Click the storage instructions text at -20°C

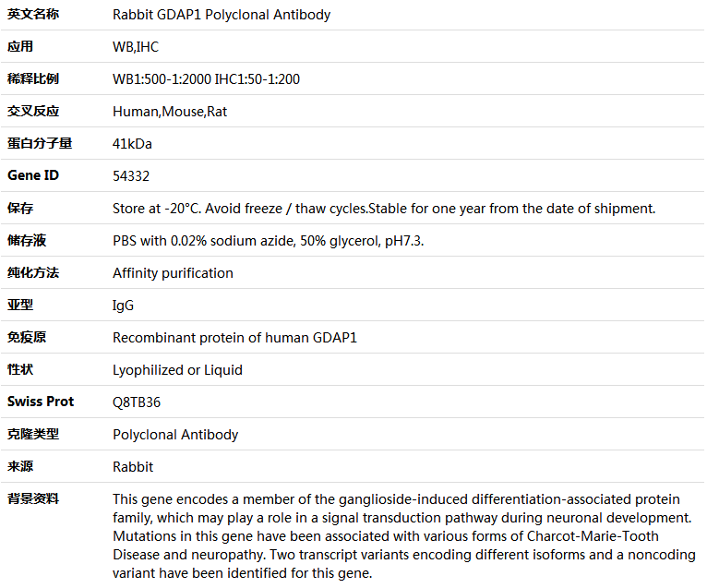click(384, 209)
